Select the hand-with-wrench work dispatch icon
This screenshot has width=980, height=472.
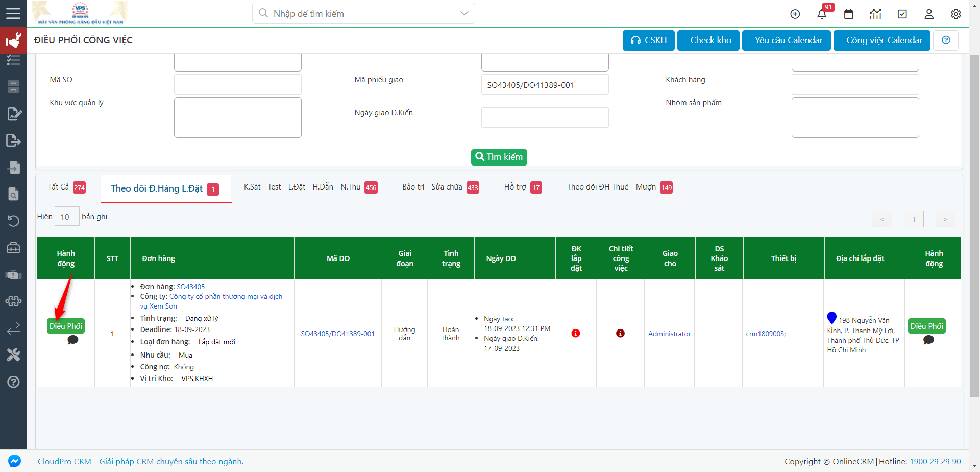[x=13, y=40]
